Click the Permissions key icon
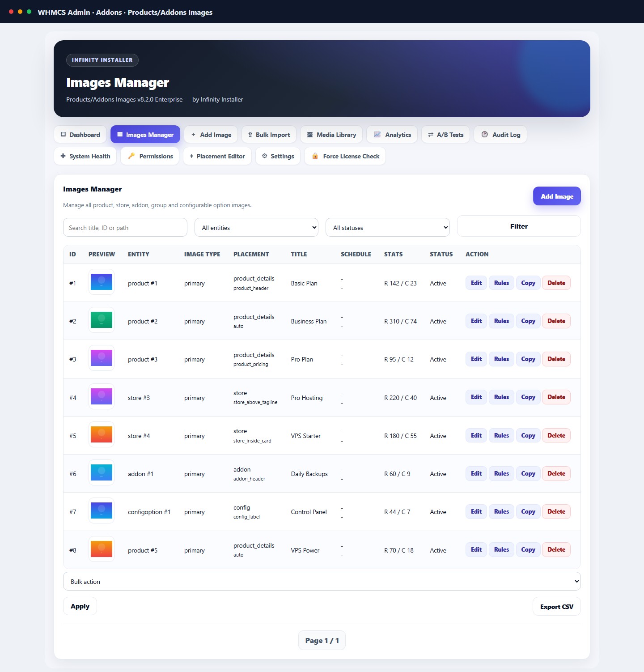 tap(131, 156)
